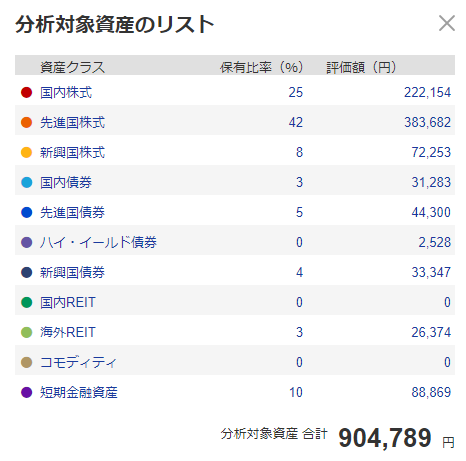Click the 26,374 valuation for 海外REIT
Image resolution: width=466 pixels, height=461 pixels.
[431, 332]
